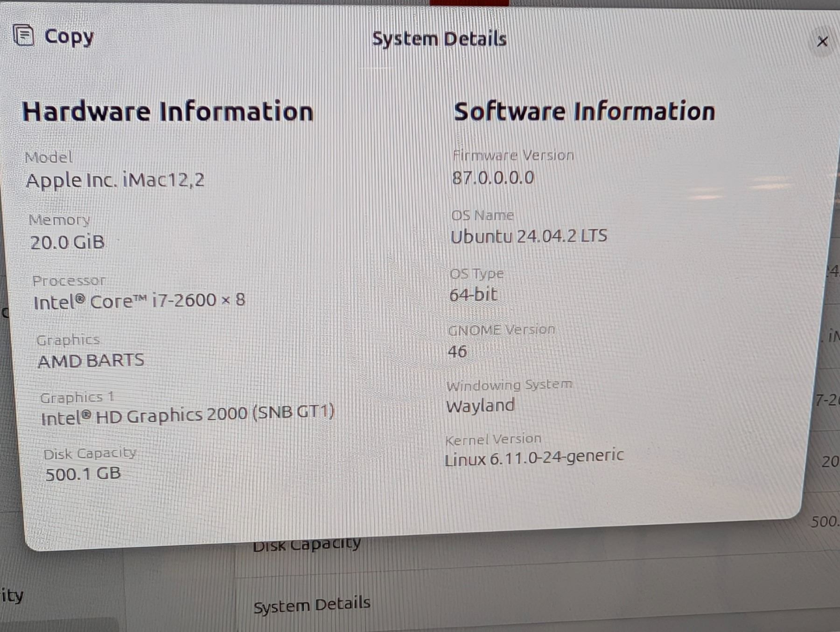This screenshot has height=632, width=840.
Task: Click the Hardware Information heading
Action: pyautogui.click(x=168, y=112)
